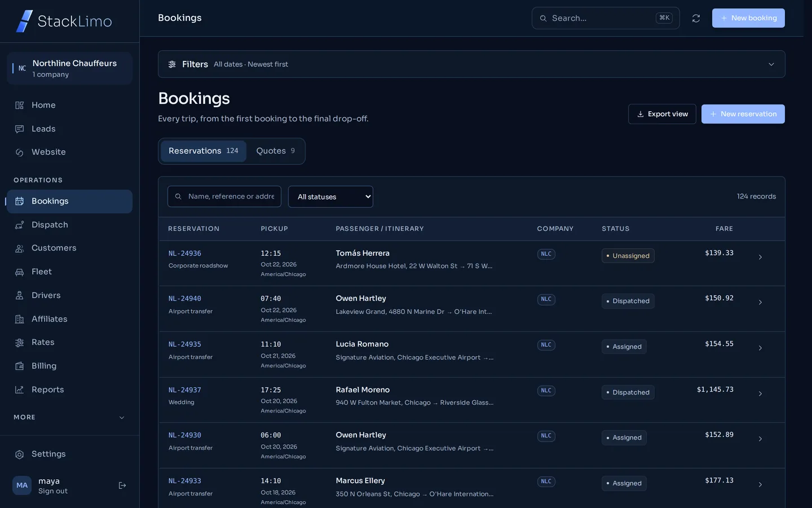Open Customers in sidebar menu
Screen dimensions: 812x508
(69, 248)
